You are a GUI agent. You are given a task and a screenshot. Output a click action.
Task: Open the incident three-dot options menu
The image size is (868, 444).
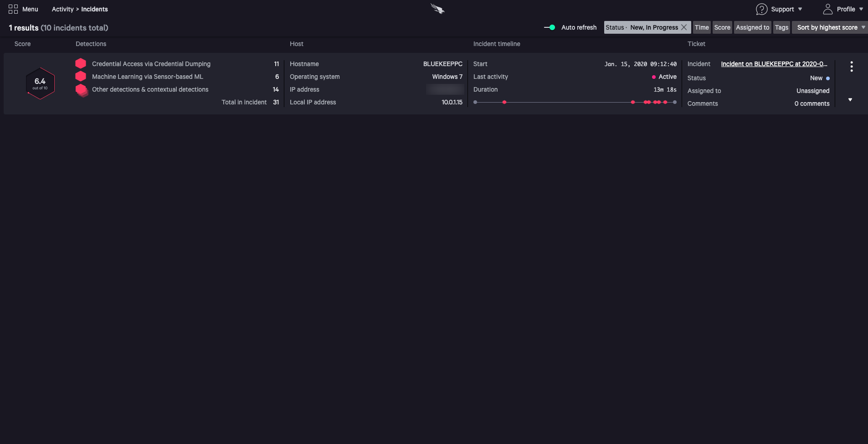[x=851, y=67]
